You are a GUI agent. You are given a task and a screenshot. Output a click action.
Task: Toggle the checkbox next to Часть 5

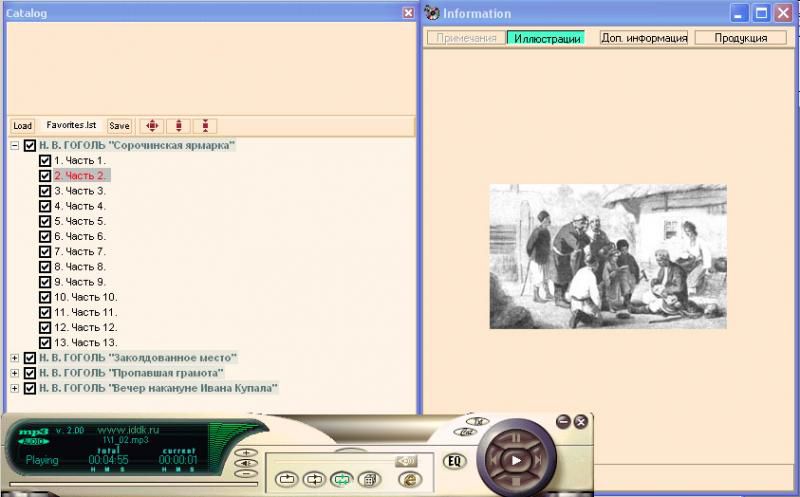(45, 221)
